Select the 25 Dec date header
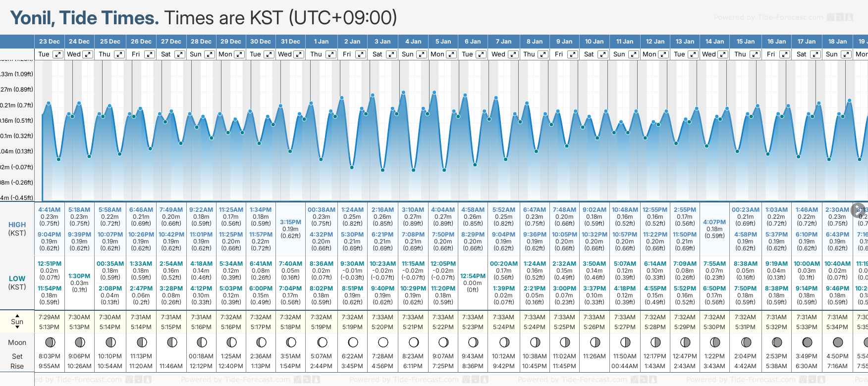 click(x=110, y=42)
